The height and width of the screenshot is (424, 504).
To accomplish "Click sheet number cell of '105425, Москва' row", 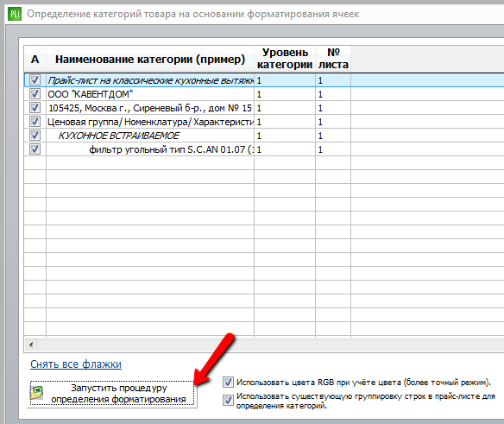I will point(333,108).
